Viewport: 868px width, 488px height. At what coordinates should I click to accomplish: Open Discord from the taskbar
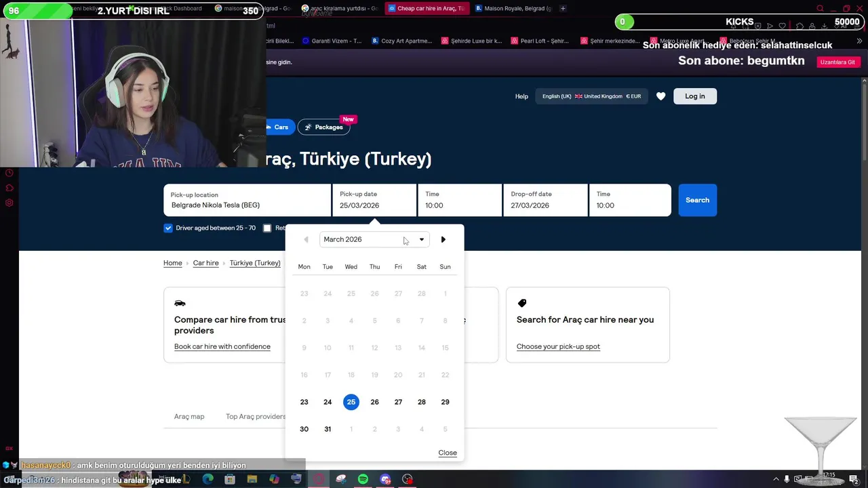385,479
